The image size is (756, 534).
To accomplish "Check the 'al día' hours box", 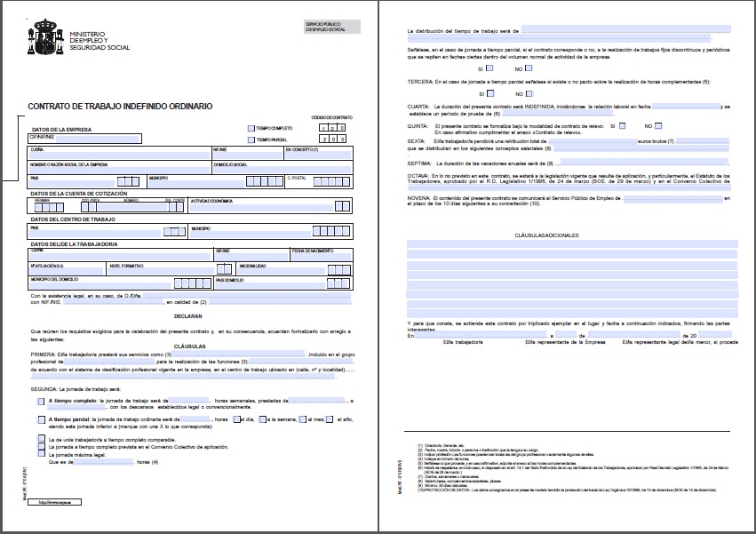I will point(235,419).
